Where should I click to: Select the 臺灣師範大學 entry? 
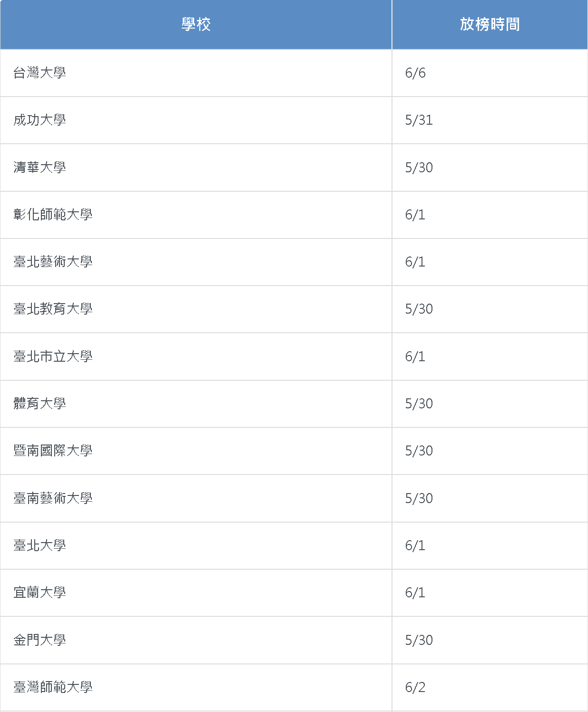pyautogui.click(x=53, y=687)
